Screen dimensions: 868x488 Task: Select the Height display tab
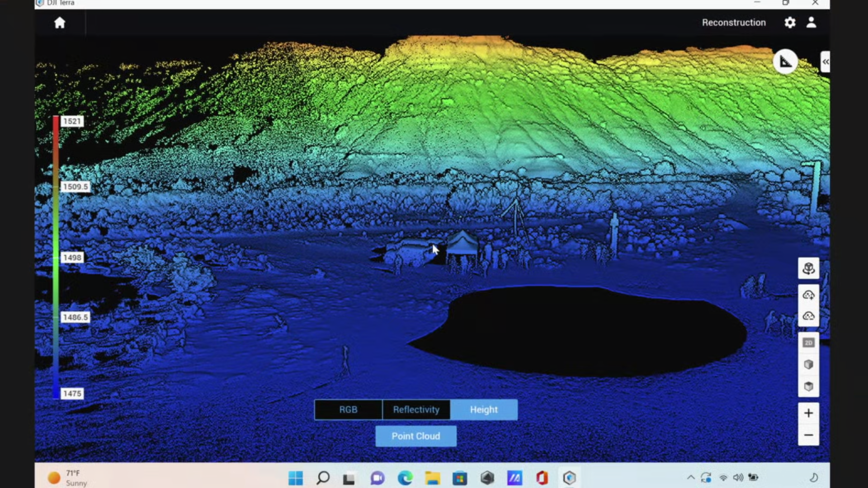(x=484, y=410)
